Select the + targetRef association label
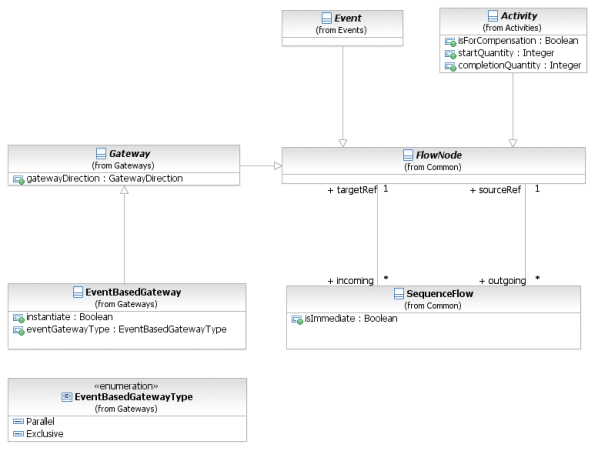The height and width of the screenshot is (451, 598). pyautogui.click(x=352, y=190)
